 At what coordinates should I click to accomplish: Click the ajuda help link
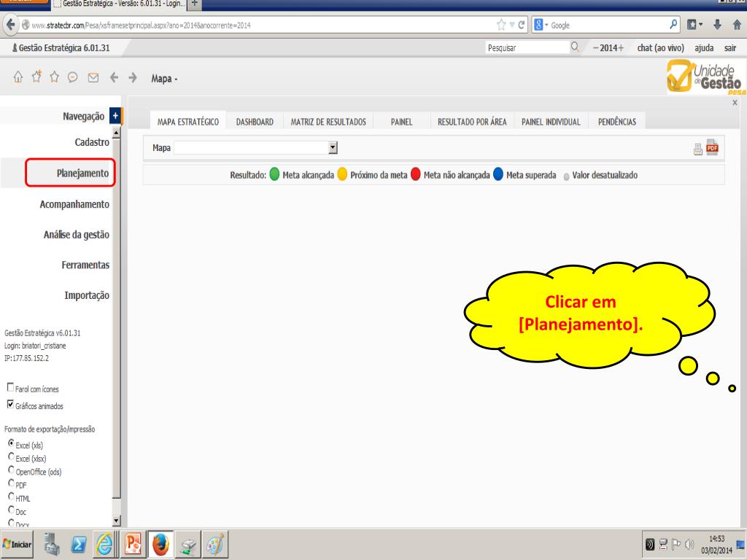tap(704, 47)
